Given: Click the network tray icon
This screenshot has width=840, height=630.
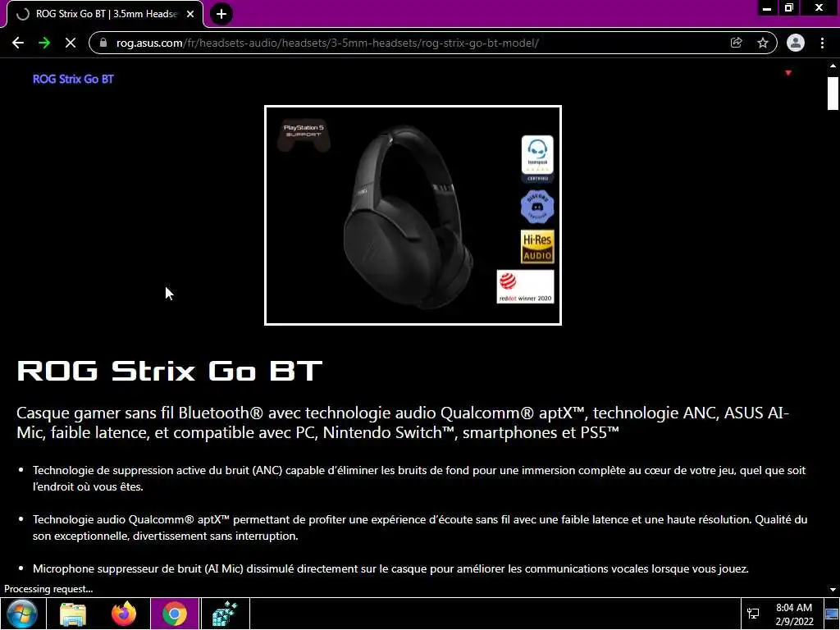Looking at the screenshot, I should tap(753, 614).
